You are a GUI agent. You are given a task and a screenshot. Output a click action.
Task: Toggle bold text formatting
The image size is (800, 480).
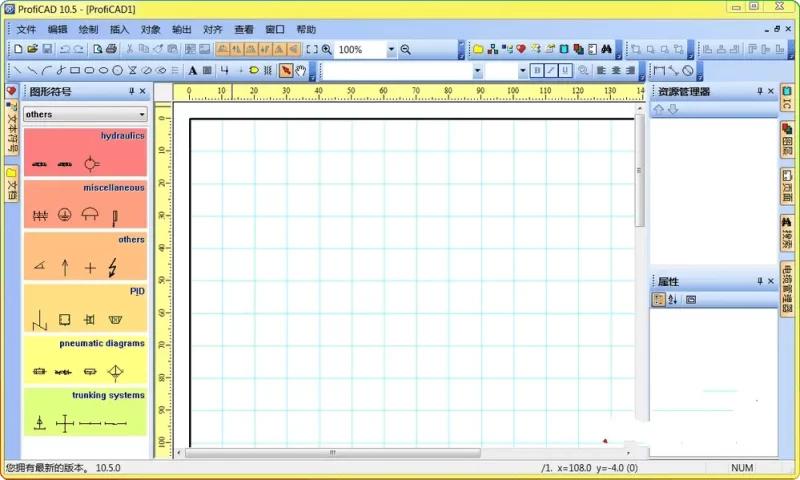point(537,71)
